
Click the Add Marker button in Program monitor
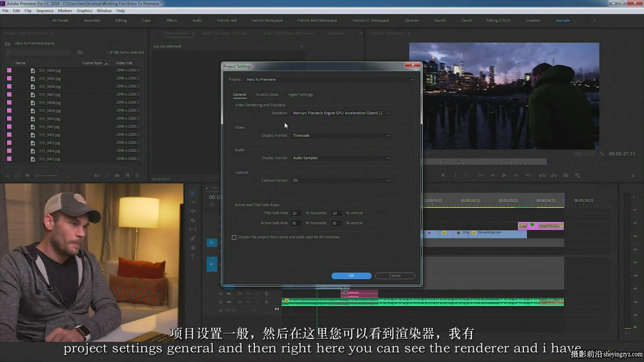[x=443, y=175]
